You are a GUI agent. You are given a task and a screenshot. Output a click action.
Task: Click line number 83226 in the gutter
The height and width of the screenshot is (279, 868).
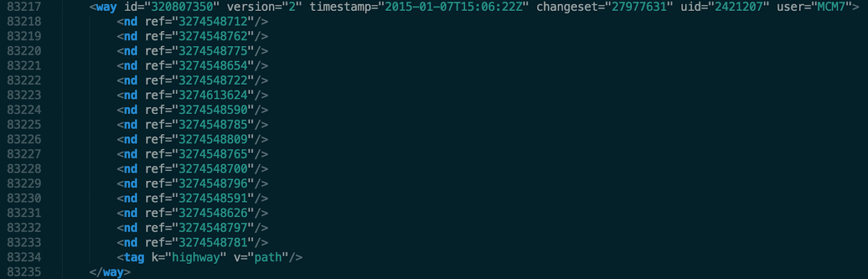(x=24, y=139)
